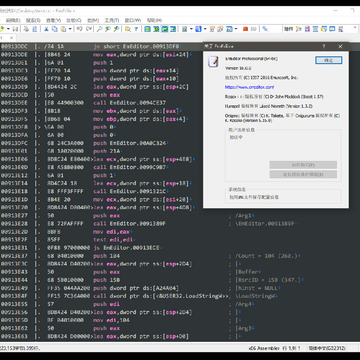Click the 'Count = 104 (260.)' comment
Screen dimensions: 360x360
(266, 256)
